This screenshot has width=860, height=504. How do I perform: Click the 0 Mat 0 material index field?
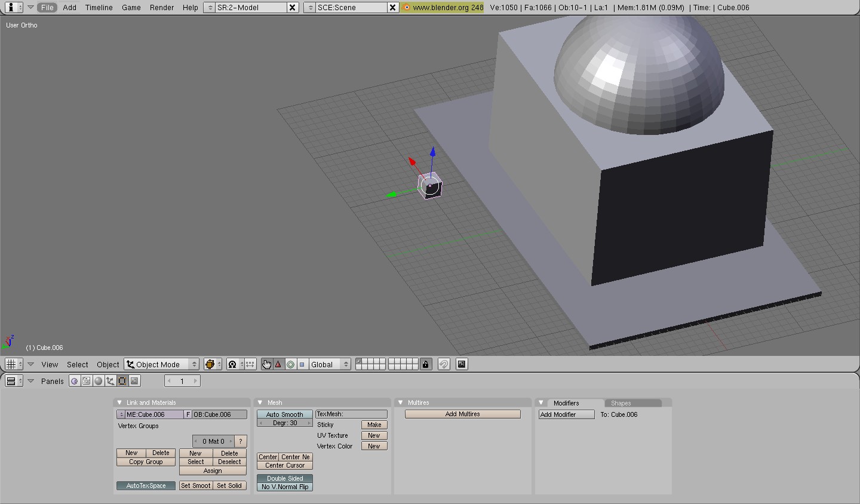click(213, 441)
